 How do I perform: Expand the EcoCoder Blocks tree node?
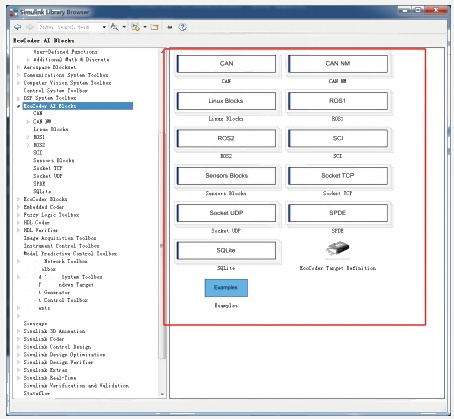pos(18,199)
